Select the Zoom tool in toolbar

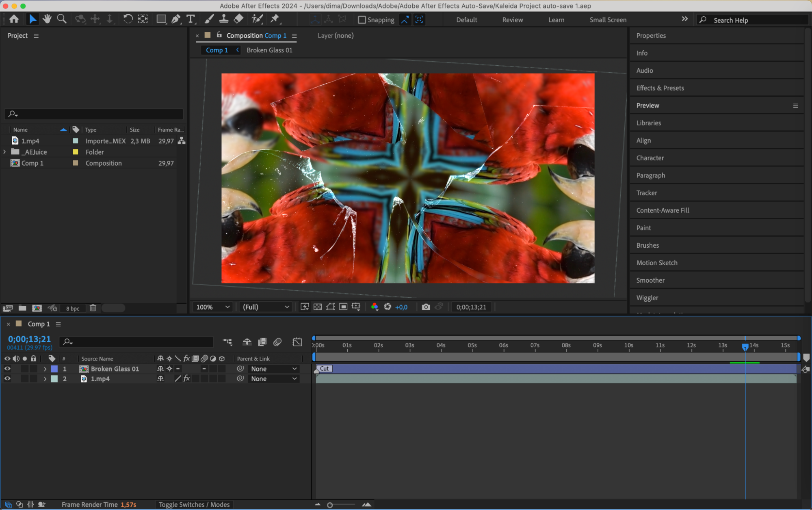pyautogui.click(x=62, y=19)
